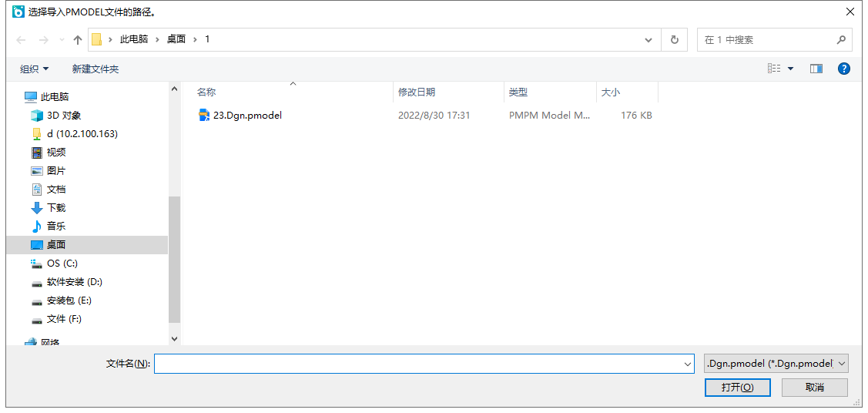
Task: Click the Back navigation arrow
Action: [x=21, y=40]
